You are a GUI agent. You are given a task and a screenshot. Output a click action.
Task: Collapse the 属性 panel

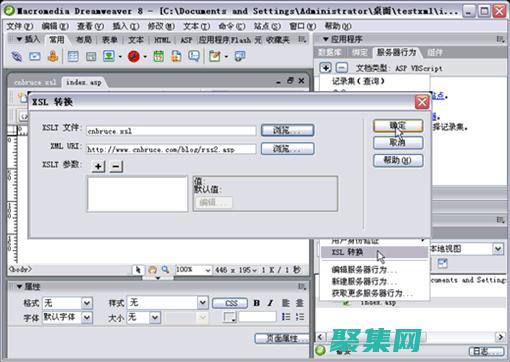(19, 286)
